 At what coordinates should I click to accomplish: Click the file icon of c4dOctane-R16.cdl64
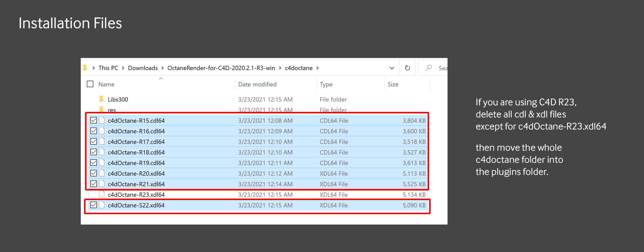tap(102, 131)
